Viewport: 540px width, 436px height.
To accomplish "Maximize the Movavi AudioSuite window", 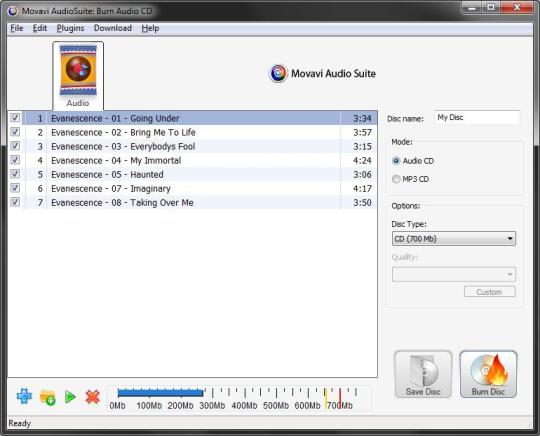I will [x=491, y=8].
